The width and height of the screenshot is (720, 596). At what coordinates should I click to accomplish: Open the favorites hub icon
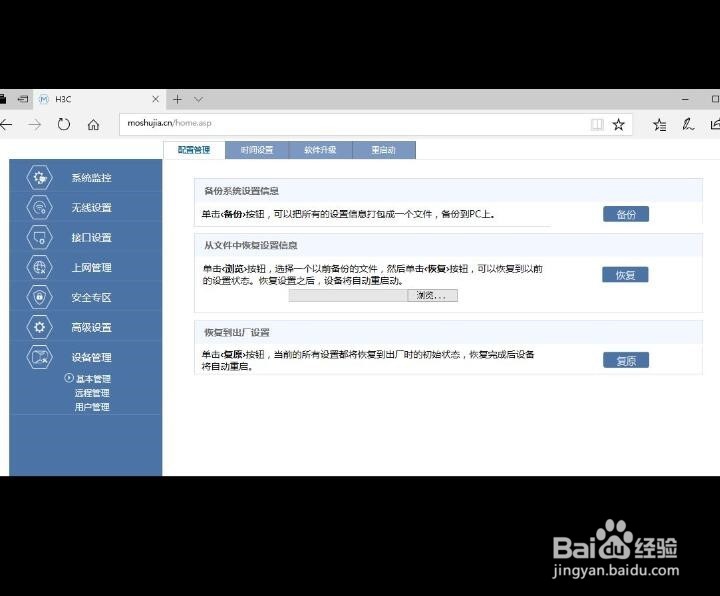click(x=659, y=124)
